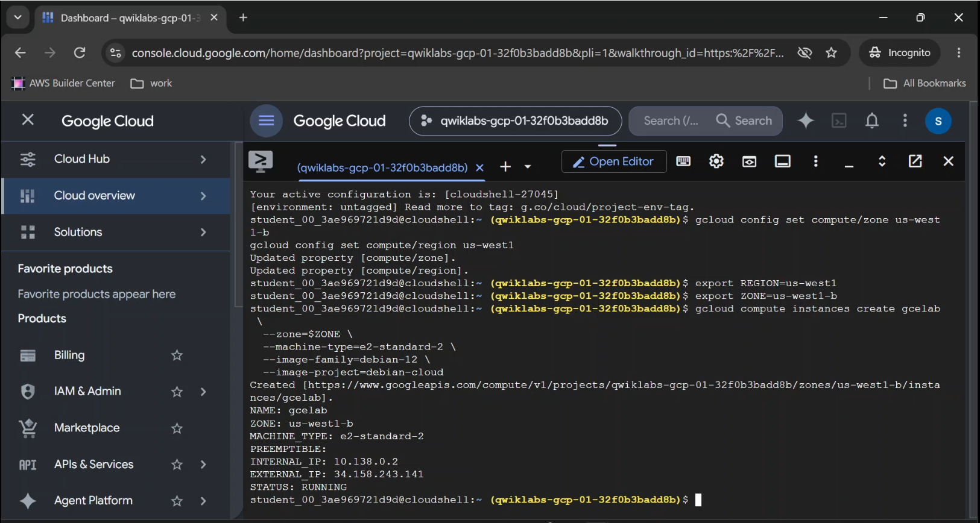The width and height of the screenshot is (980, 523).
Task: Bookmark this page with the star icon
Action: click(x=832, y=53)
